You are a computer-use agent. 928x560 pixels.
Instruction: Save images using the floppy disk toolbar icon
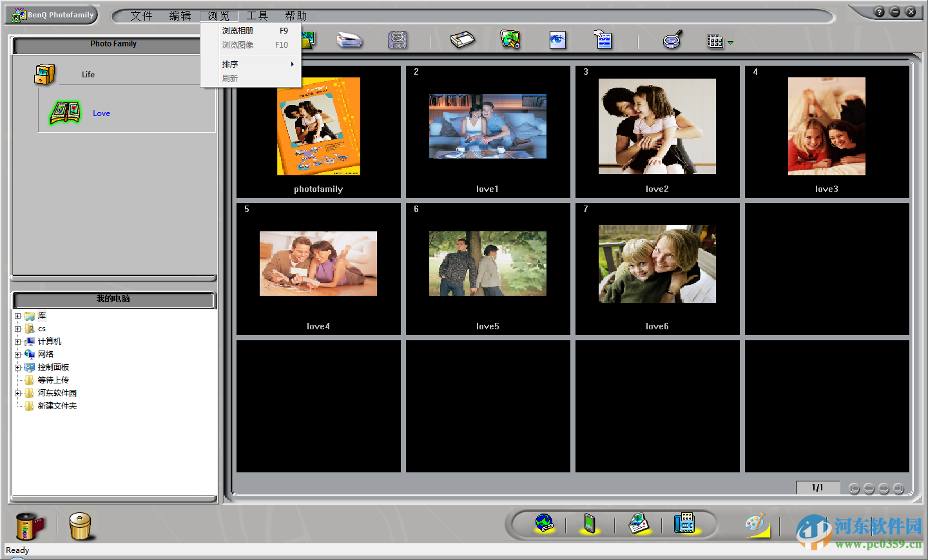[398, 39]
